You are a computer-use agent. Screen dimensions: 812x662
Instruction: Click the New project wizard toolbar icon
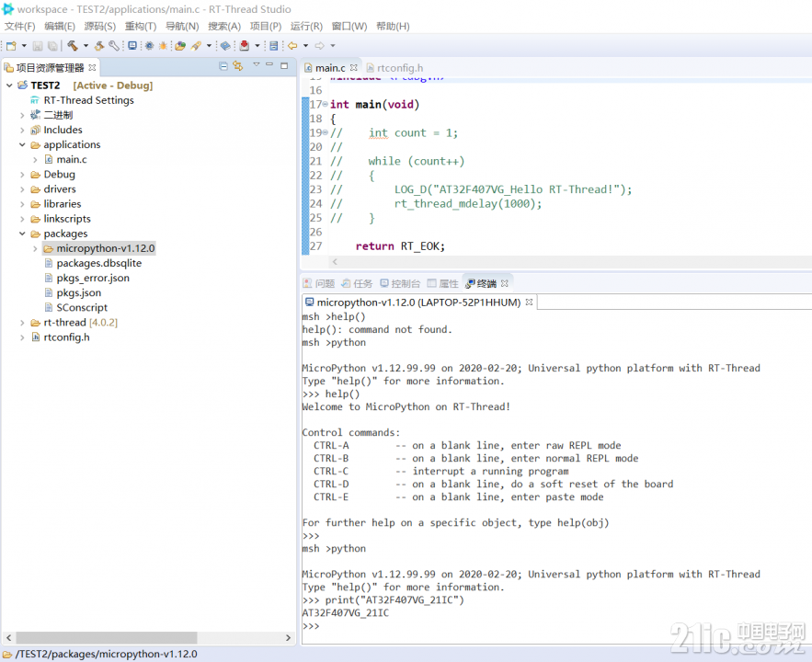tap(11, 46)
